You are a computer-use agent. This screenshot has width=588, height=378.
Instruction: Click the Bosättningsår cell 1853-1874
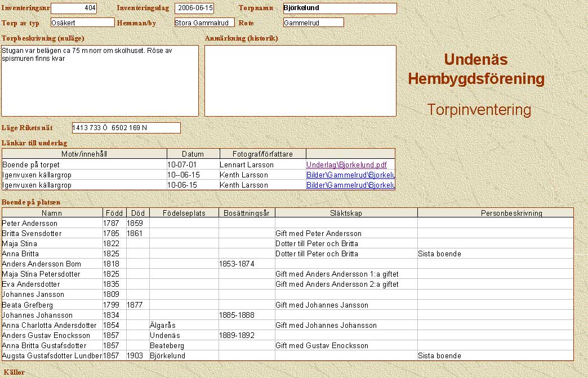[246, 264]
